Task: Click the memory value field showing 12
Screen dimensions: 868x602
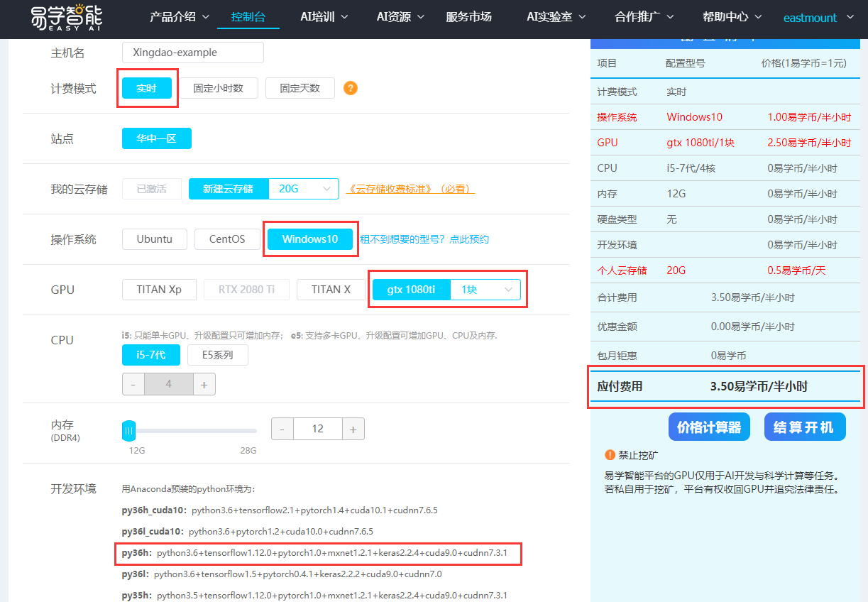Action: (x=318, y=429)
